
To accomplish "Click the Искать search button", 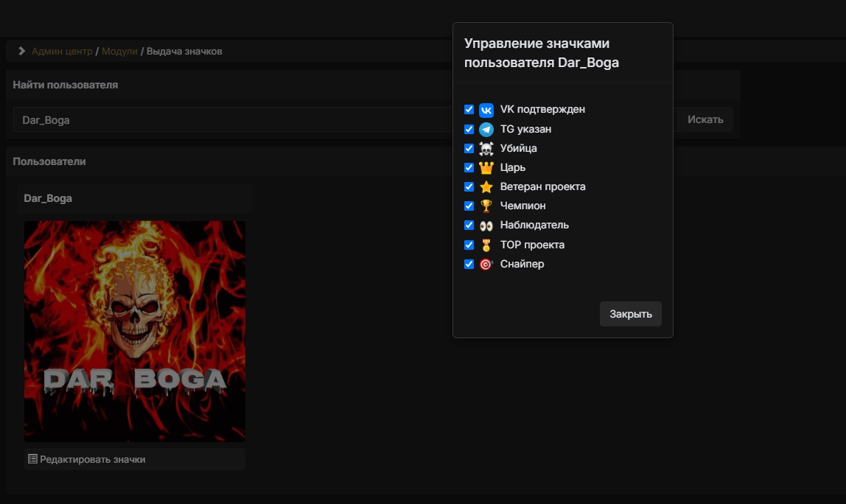I will 705,119.
